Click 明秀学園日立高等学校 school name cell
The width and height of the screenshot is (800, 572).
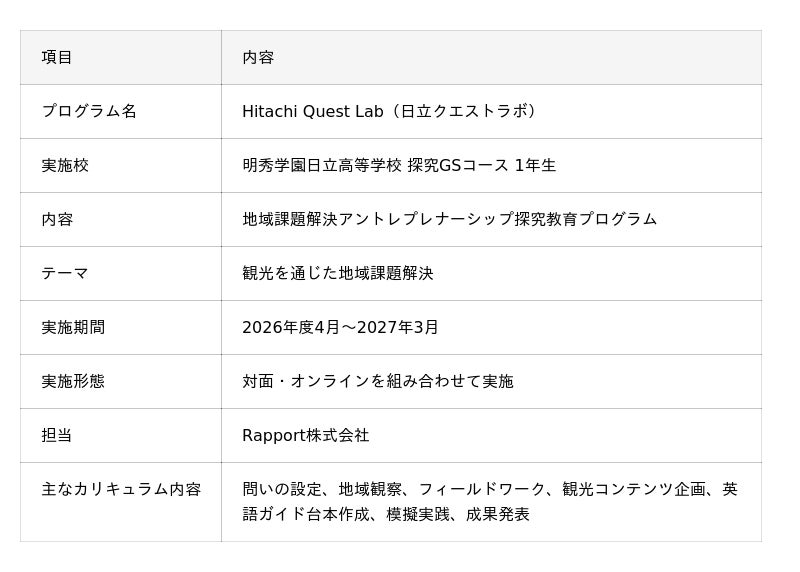(322, 165)
